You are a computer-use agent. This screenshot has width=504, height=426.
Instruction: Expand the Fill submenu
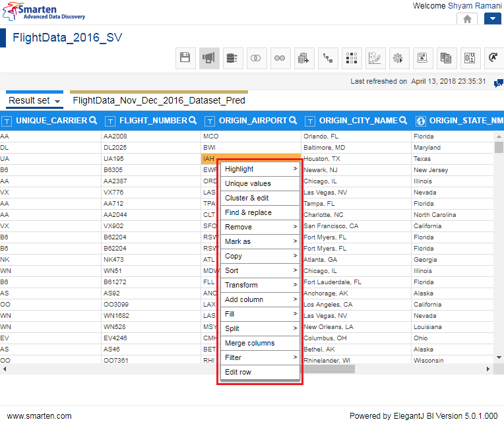[x=260, y=314]
